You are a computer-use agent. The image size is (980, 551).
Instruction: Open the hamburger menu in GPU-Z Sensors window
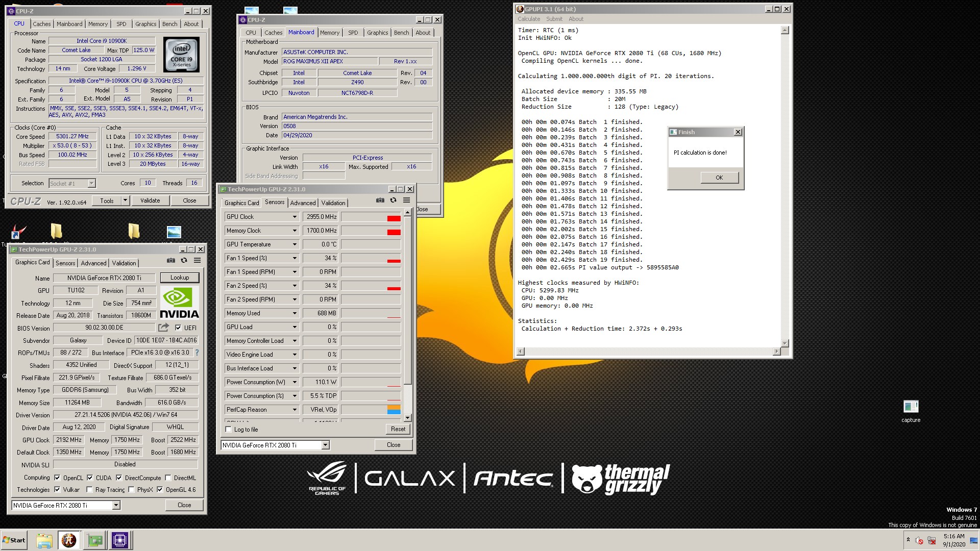point(407,201)
